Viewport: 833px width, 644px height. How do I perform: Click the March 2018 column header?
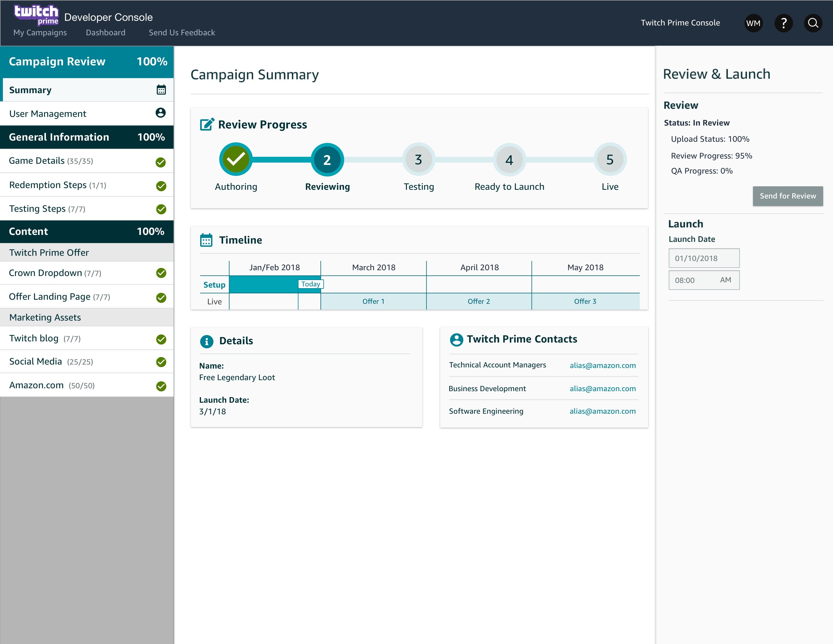[x=374, y=267]
